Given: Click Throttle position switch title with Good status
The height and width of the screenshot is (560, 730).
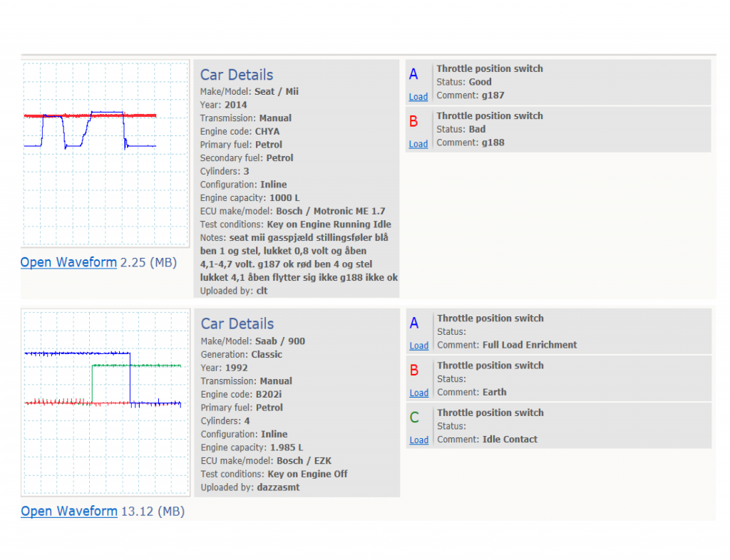Looking at the screenshot, I should (490, 69).
